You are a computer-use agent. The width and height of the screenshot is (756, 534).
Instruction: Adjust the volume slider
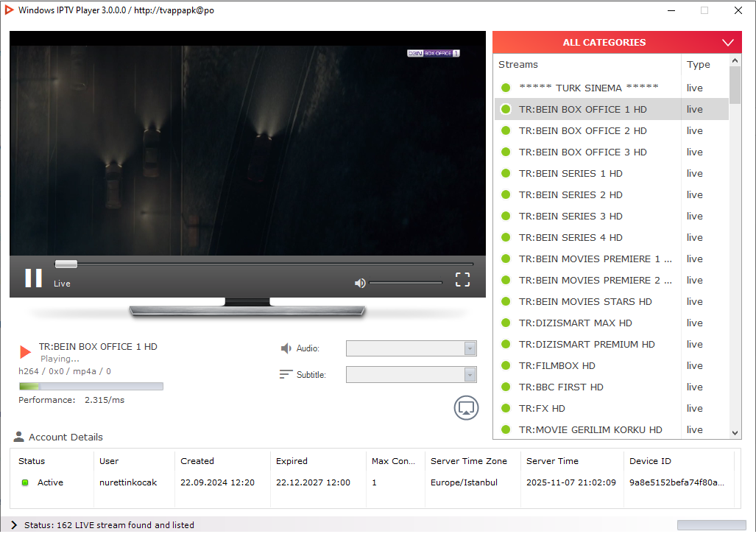coord(405,283)
